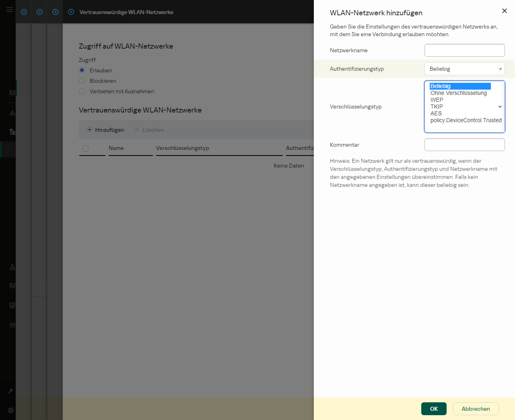Choose the Verbieten mit Ausnahmen option

point(82,91)
